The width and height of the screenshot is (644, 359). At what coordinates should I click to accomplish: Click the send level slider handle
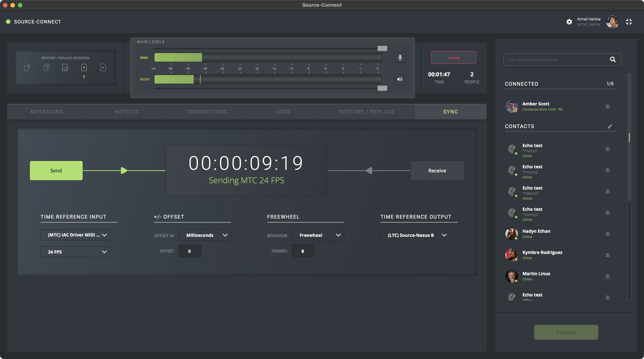pyautogui.click(x=382, y=48)
